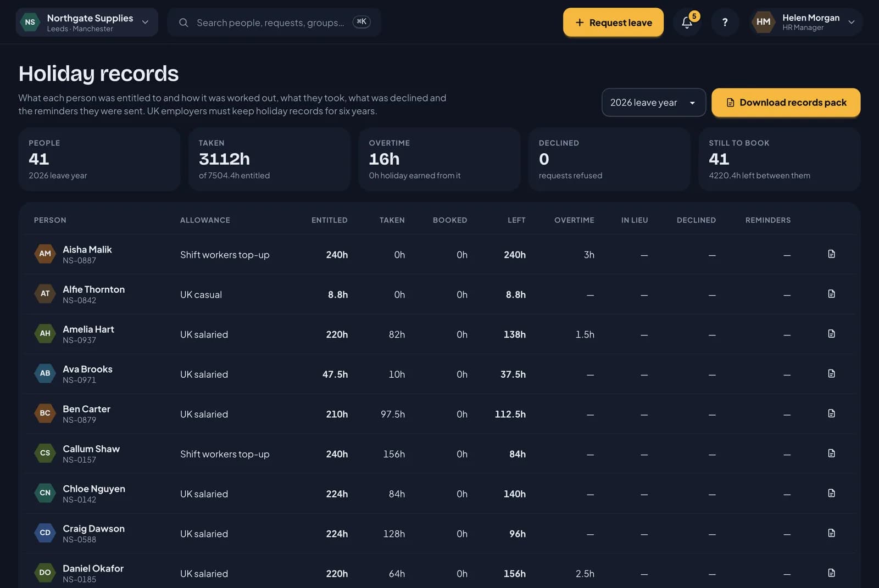
Task: Open Chloe Nguyen's name link
Action: coord(94,489)
